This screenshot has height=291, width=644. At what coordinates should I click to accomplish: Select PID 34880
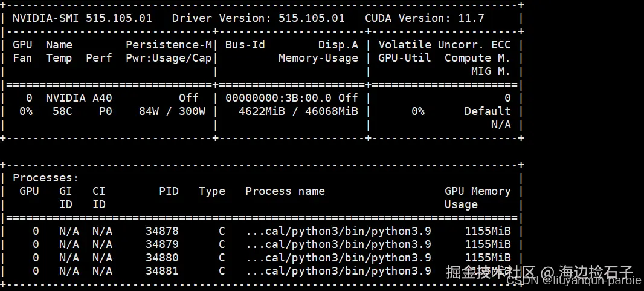pos(163,258)
